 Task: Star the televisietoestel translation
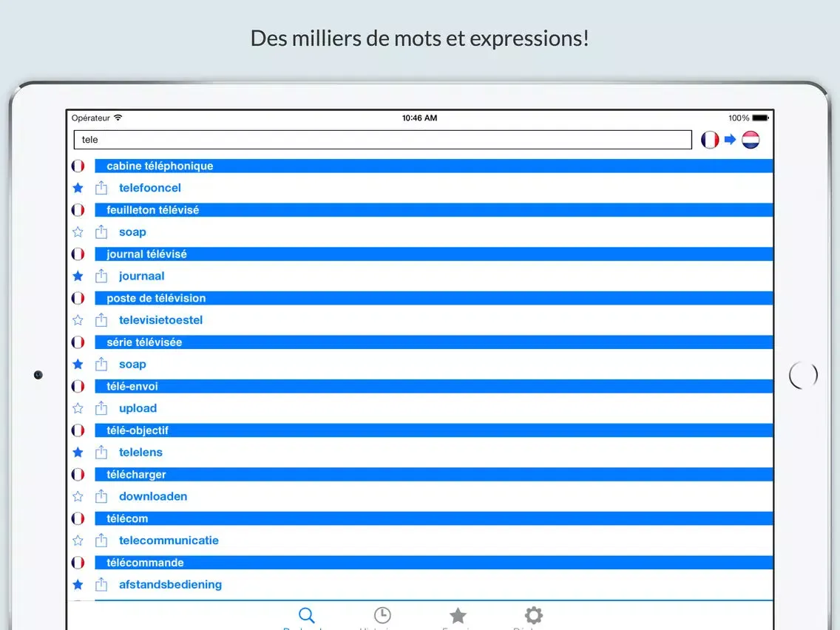78,320
